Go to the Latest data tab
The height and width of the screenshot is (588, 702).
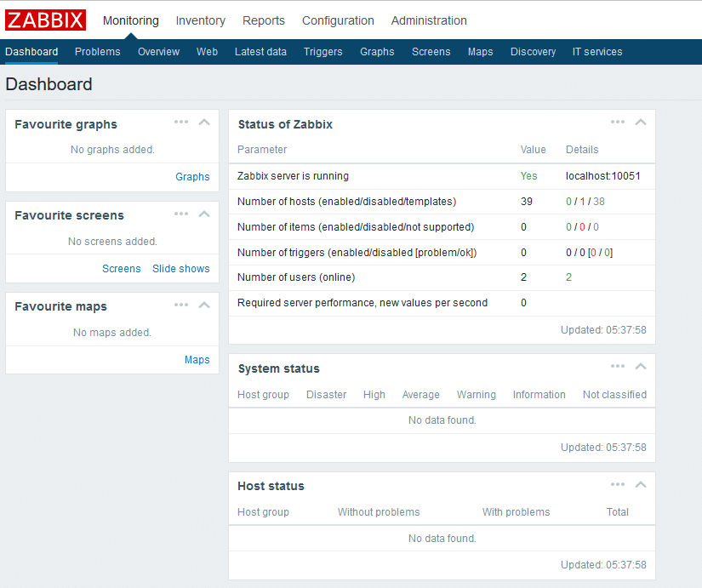pos(260,52)
